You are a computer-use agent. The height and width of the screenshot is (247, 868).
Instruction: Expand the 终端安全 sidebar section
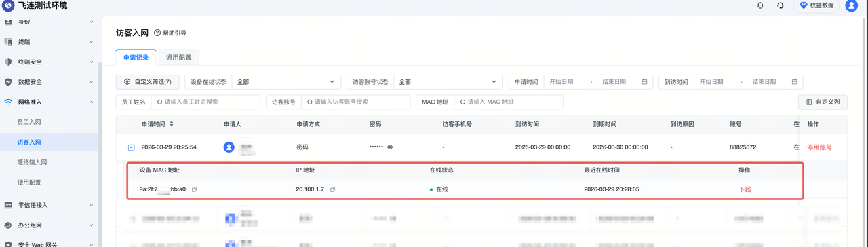point(92,62)
